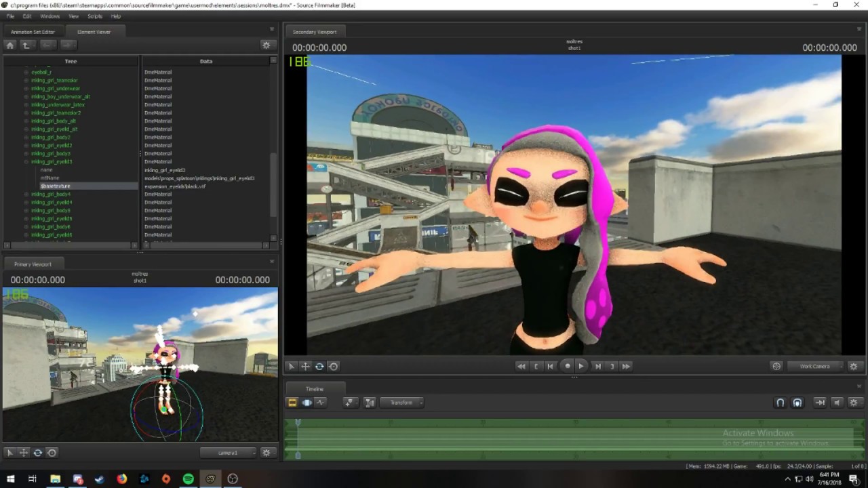Open the Scripts menu
Screen dimensions: 868x488
[x=95, y=16]
